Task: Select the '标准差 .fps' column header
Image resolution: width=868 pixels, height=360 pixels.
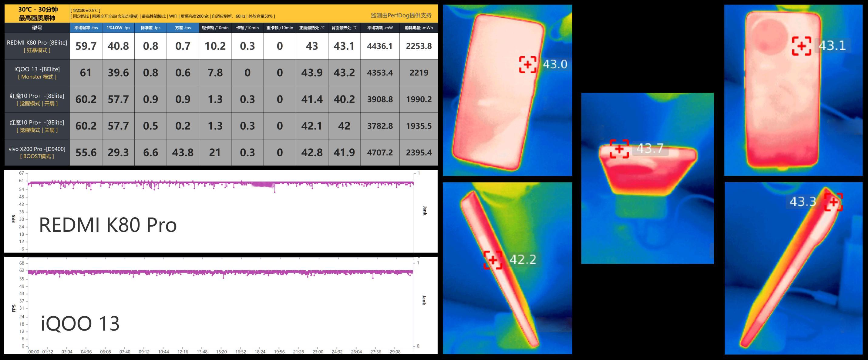Action: [x=151, y=28]
